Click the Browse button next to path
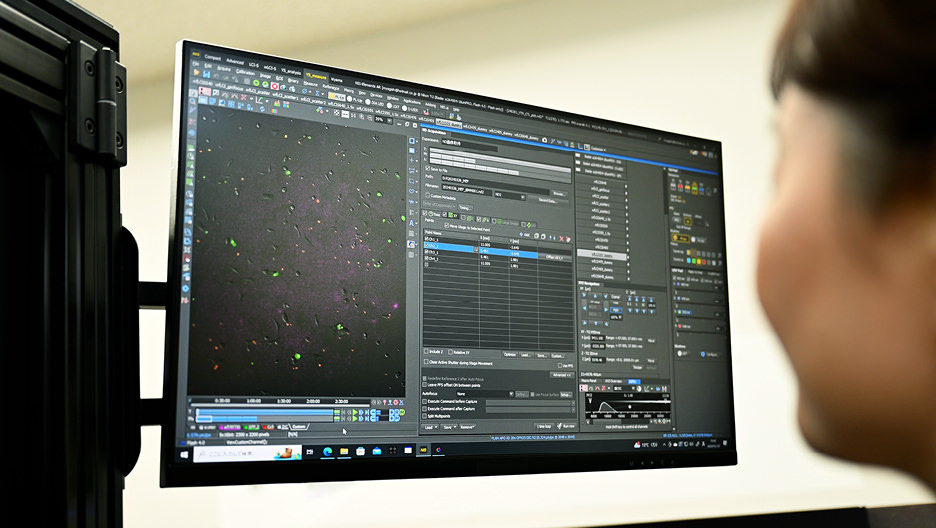Viewport: 936px width, 528px height. coord(558,193)
